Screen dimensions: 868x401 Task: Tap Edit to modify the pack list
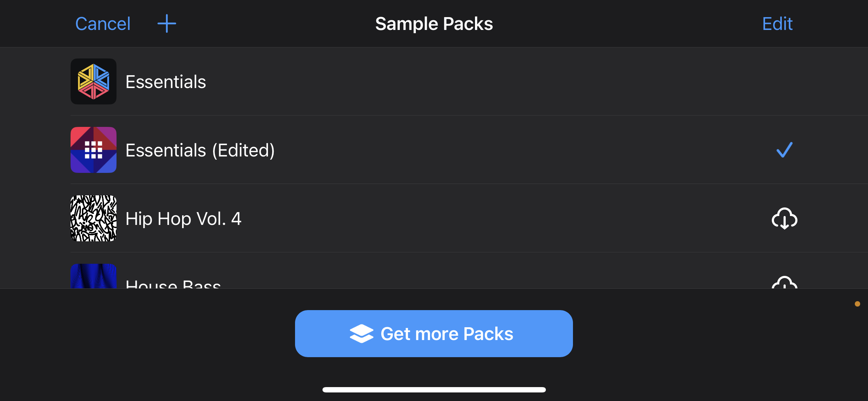click(x=777, y=24)
